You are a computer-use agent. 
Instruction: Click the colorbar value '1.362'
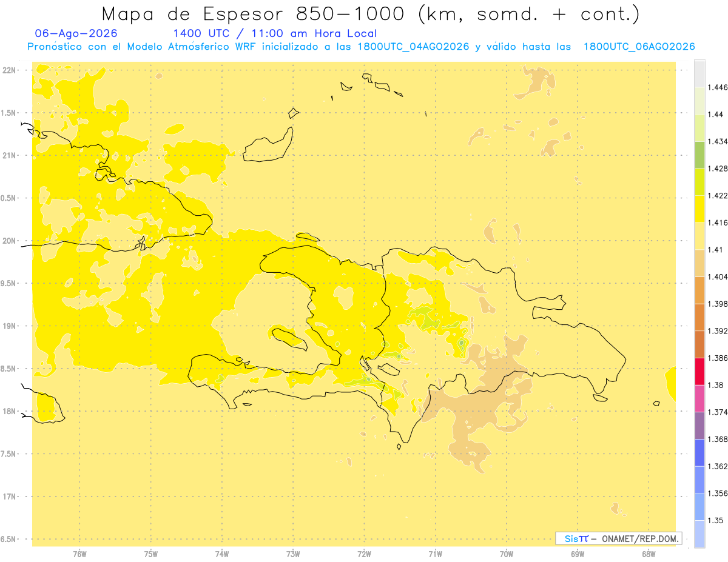[718, 466]
